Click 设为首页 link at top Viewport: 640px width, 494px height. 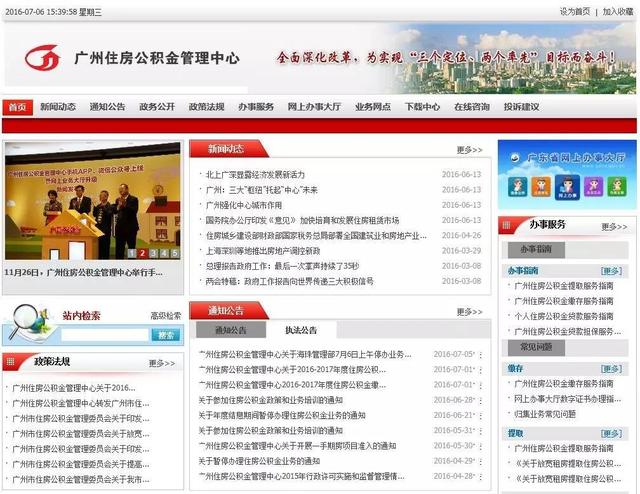[x=575, y=11]
